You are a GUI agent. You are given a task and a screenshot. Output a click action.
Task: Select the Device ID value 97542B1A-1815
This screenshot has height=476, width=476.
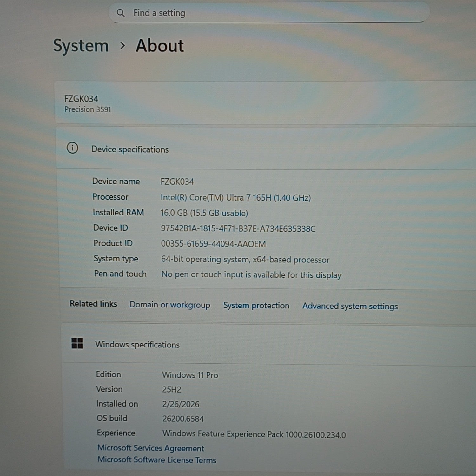tap(238, 228)
